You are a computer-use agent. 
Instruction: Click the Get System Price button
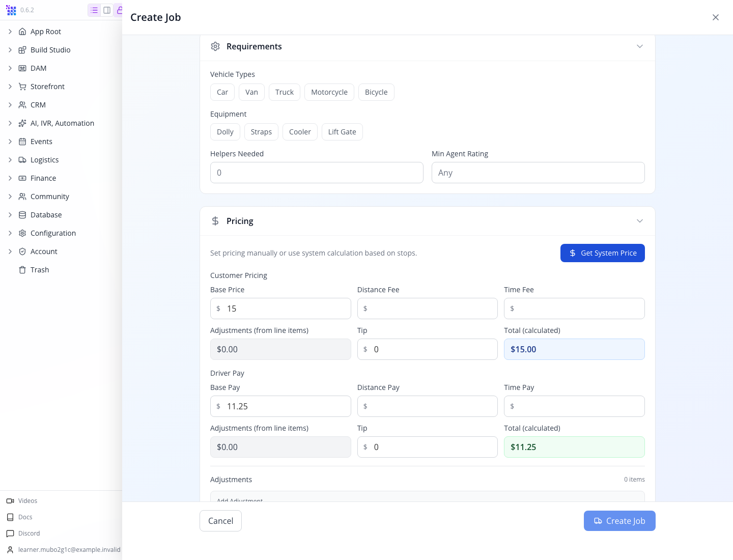pyautogui.click(x=603, y=253)
